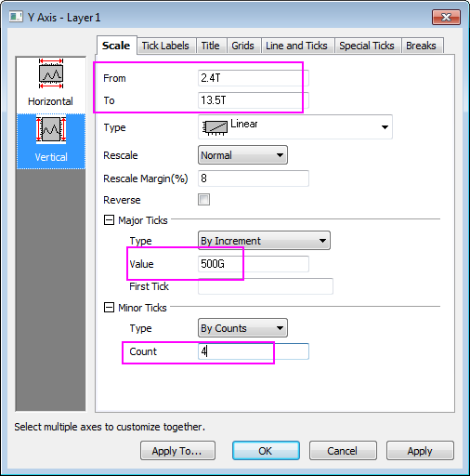
Task: Click the From value field
Action: tap(254, 78)
